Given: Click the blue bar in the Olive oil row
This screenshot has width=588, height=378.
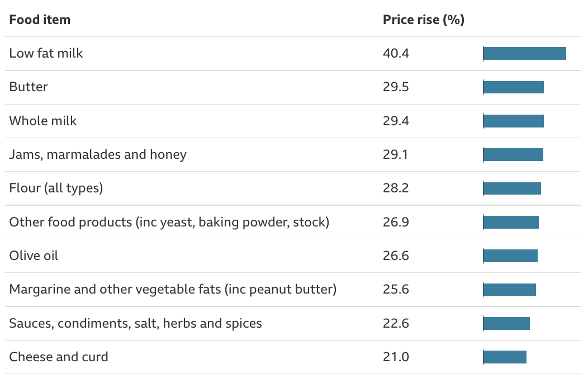Looking at the screenshot, I should pos(510,256).
